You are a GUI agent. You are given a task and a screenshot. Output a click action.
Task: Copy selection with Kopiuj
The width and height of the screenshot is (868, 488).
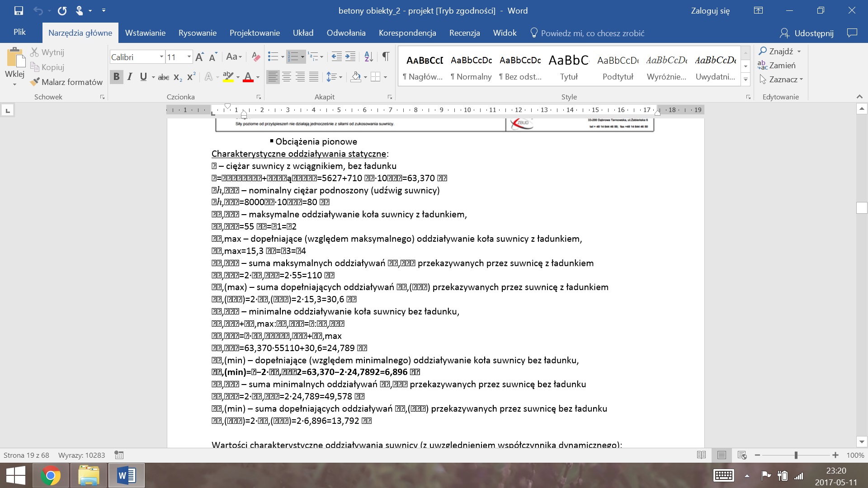point(48,67)
